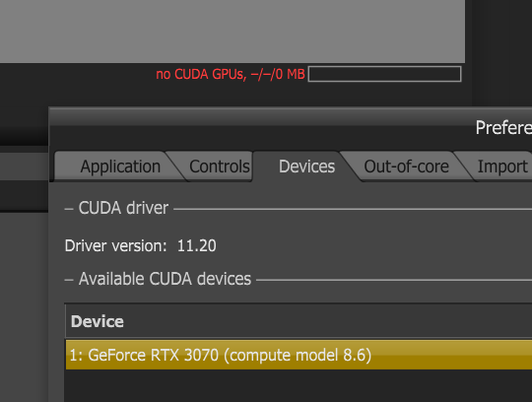The image size is (532, 402).
Task: Switch to the Import tab
Action: (x=502, y=167)
